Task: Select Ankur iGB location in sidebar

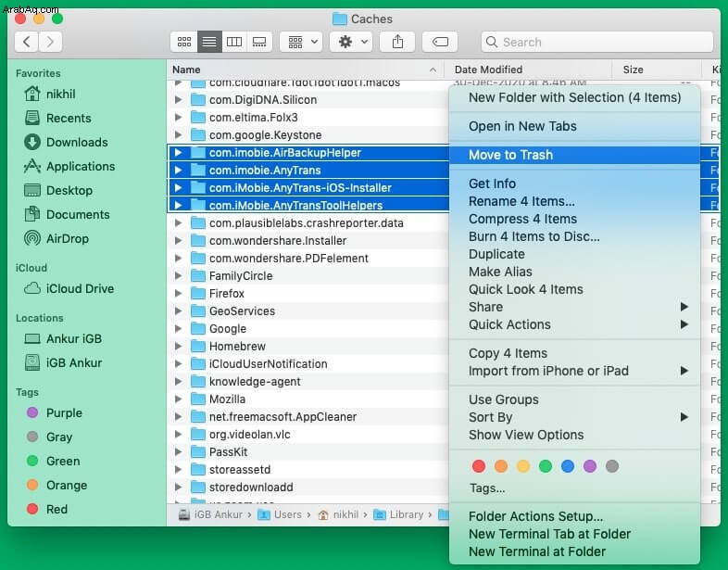Action: pos(63,338)
